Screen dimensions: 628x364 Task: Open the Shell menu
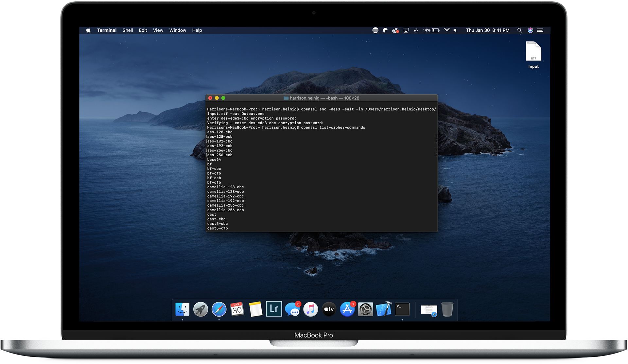(x=128, y=30)
